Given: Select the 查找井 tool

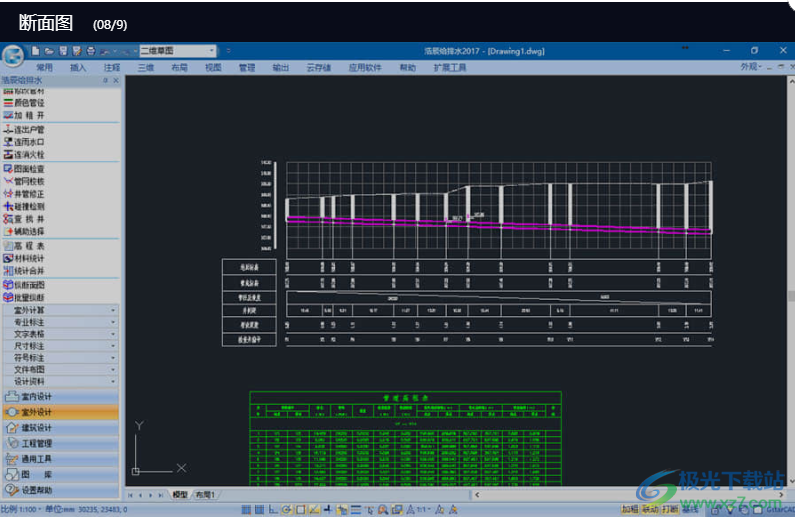Looking at the screenshot, I should point(24,219).
